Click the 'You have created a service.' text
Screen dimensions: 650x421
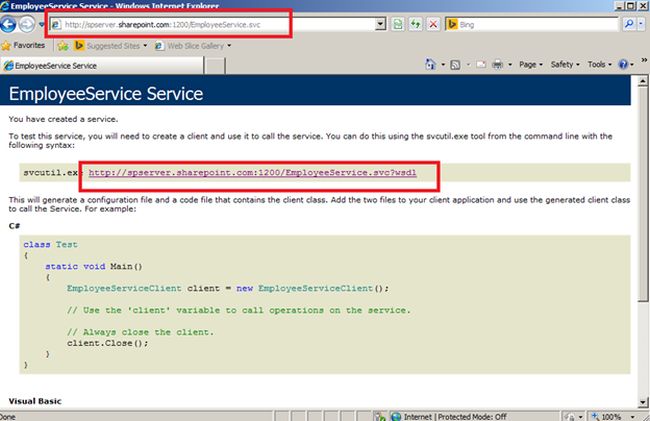(63, 119)
